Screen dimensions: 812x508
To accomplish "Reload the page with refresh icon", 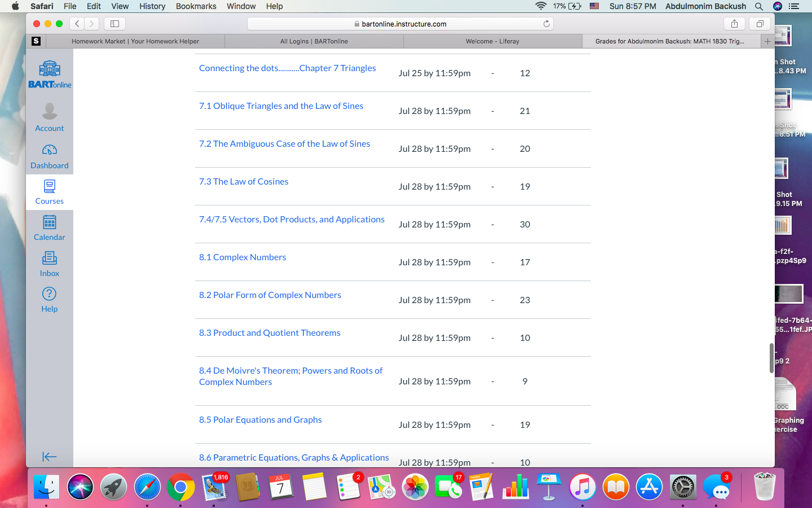I will tap(546, 24).
